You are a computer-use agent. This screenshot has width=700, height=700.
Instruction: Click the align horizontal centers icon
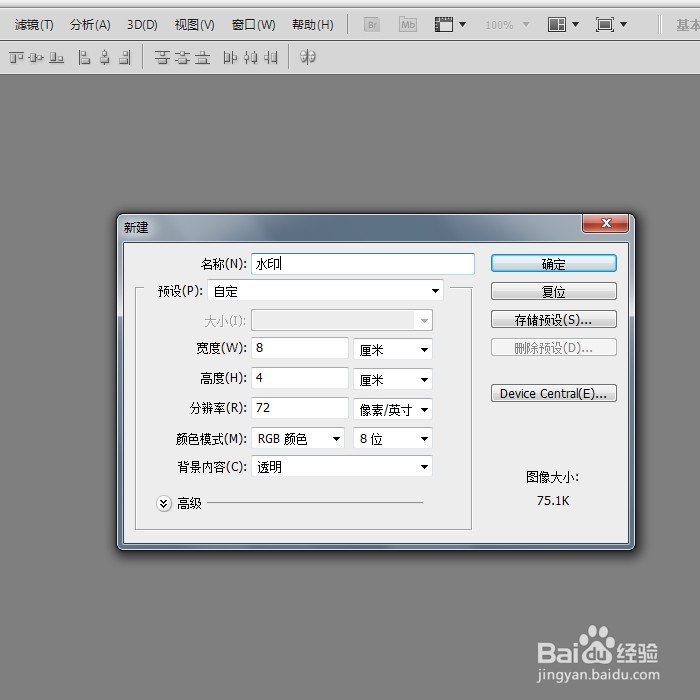pyautogui.click(x=104, y=57)
